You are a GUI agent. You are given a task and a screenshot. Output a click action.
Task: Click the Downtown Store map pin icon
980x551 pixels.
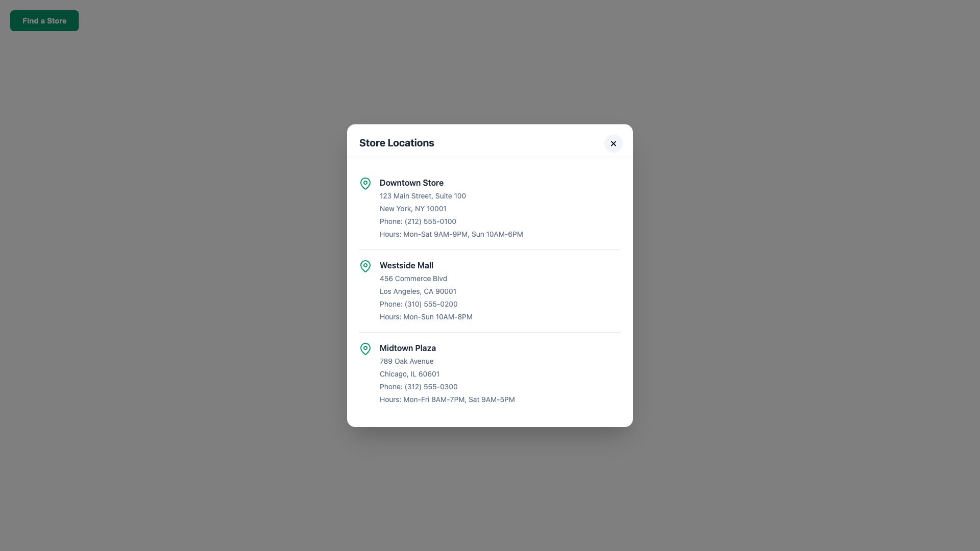[x=365, y=183]
